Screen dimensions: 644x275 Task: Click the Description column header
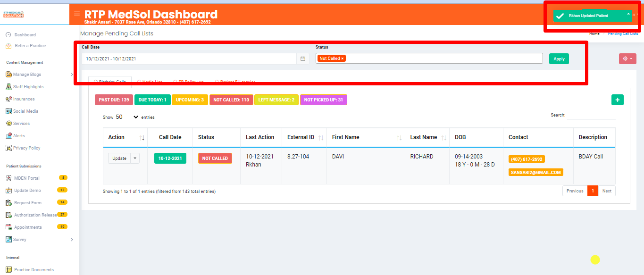[x=593, y=137]
